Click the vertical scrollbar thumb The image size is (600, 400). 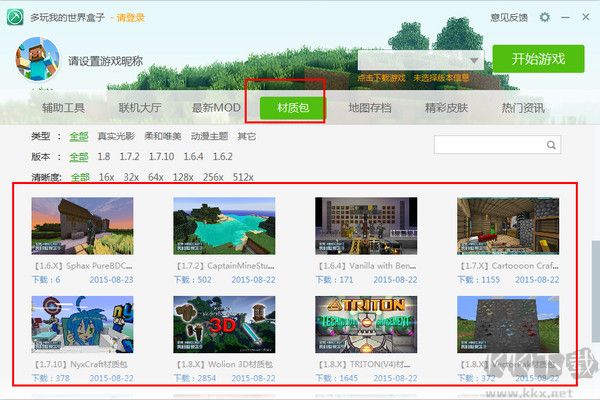coord(596,291)
